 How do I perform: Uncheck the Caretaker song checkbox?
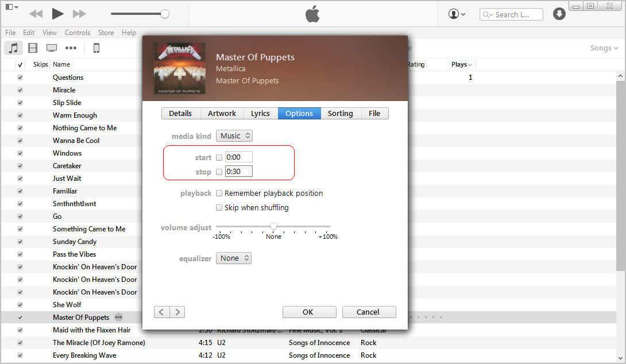[x=20, y=166]
